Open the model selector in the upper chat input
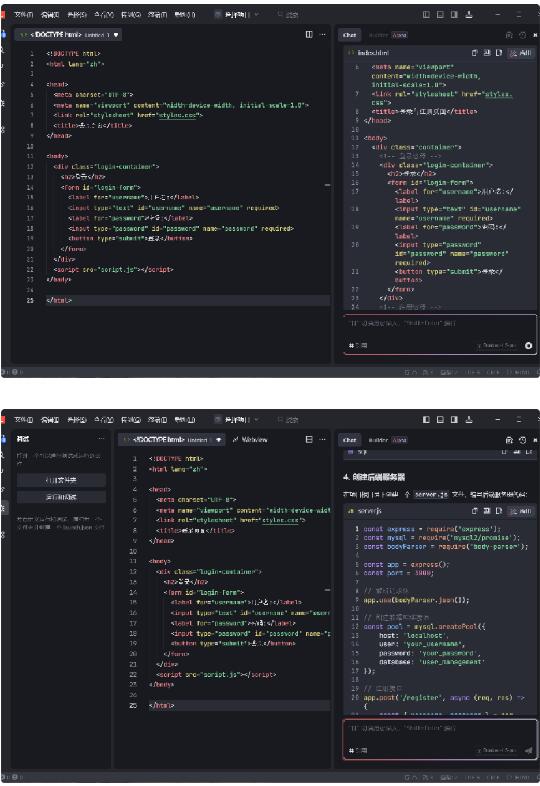The height and width of the screenshot is (786, 540). tap(496, 345)
